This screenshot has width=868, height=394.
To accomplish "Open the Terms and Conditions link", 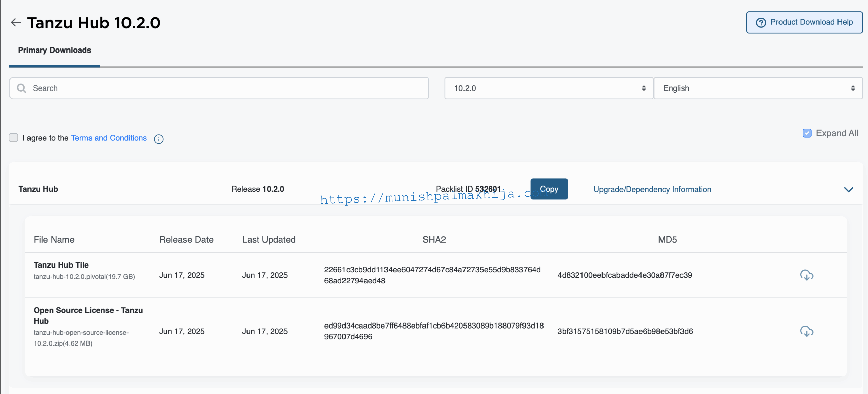I will [x=109, y=138].
